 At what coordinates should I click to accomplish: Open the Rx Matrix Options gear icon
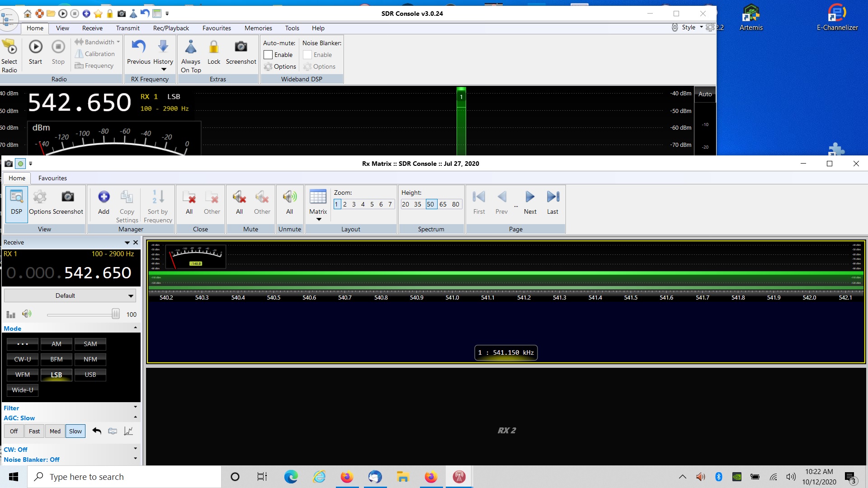[40, 197]
